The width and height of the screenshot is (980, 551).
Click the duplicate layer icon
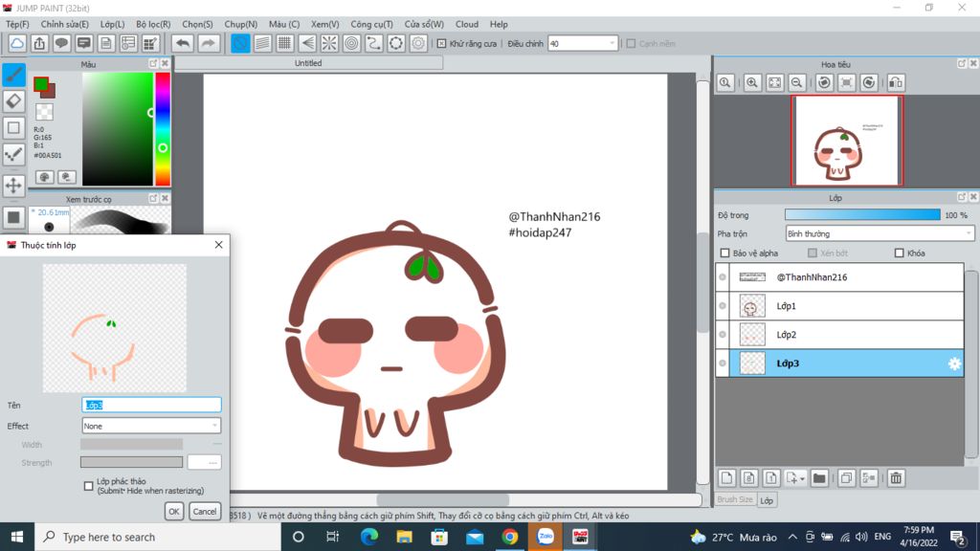click(x=846, y=478)
